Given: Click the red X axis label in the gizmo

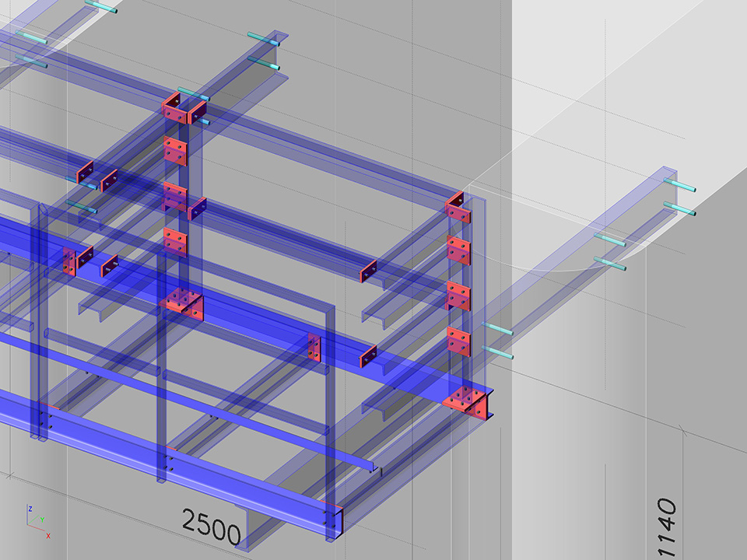Looking at the screenshot, I should point(48,536).
